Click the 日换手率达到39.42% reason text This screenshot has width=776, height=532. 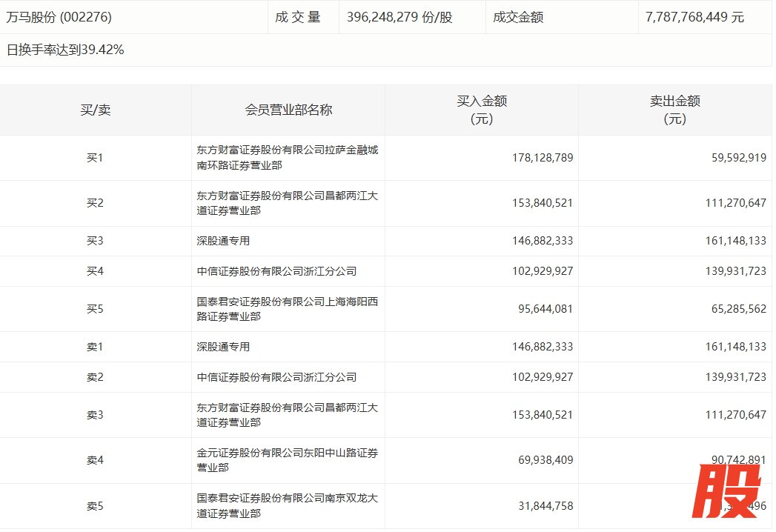(65, 50)
